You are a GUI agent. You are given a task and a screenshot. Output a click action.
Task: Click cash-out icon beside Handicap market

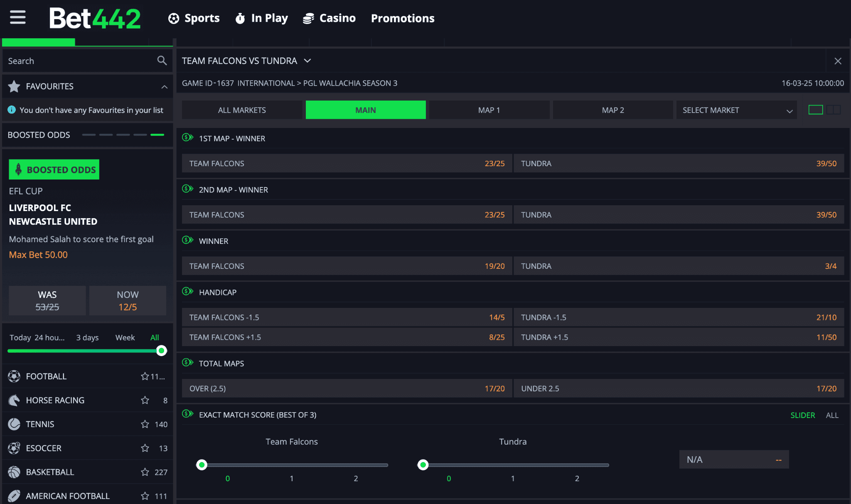tap(188, 291)
